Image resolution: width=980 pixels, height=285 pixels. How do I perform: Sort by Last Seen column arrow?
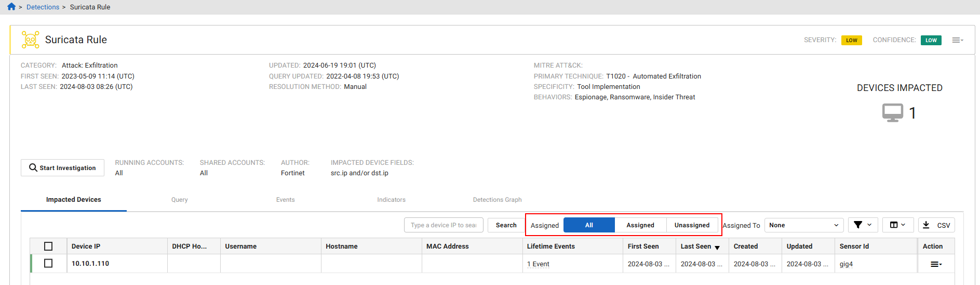[x=717, y=248]
